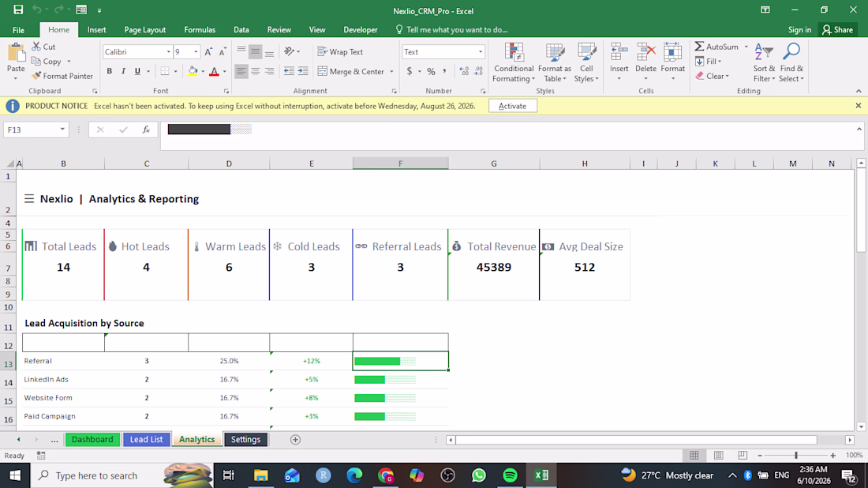Apply Percent Style formatting

[x=431, y=71]
